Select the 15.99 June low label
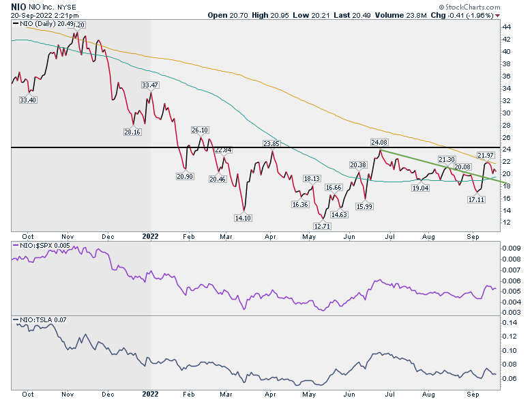532x400 pixels. [x=364, y=206]
